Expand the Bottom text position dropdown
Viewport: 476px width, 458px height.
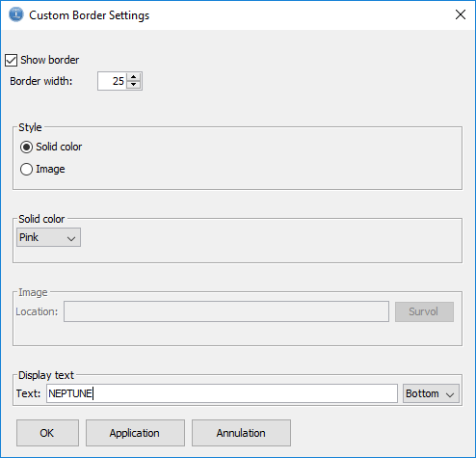pos(431,393)
